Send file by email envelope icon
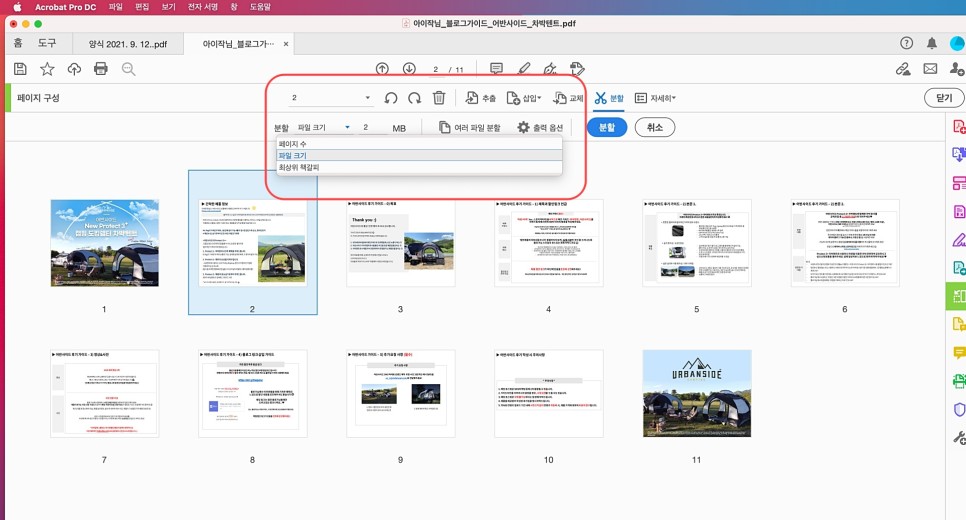Screen dimensions: 966x520 (x=930, y=69)
